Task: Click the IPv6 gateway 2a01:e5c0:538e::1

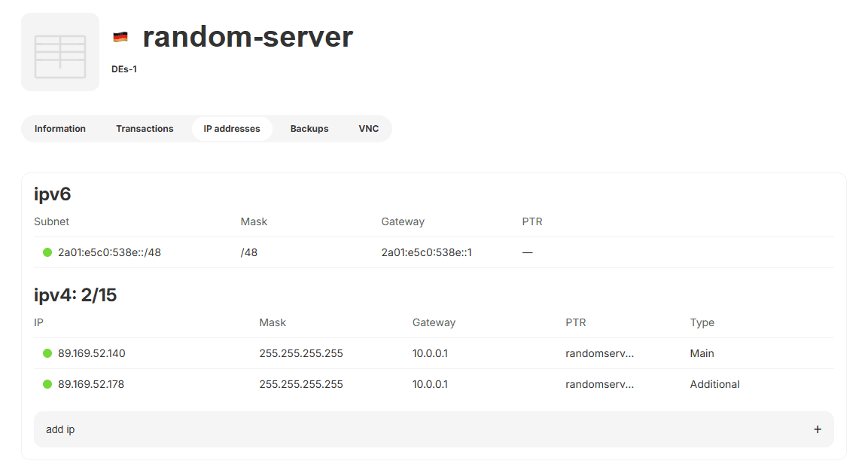Action: 426,252
